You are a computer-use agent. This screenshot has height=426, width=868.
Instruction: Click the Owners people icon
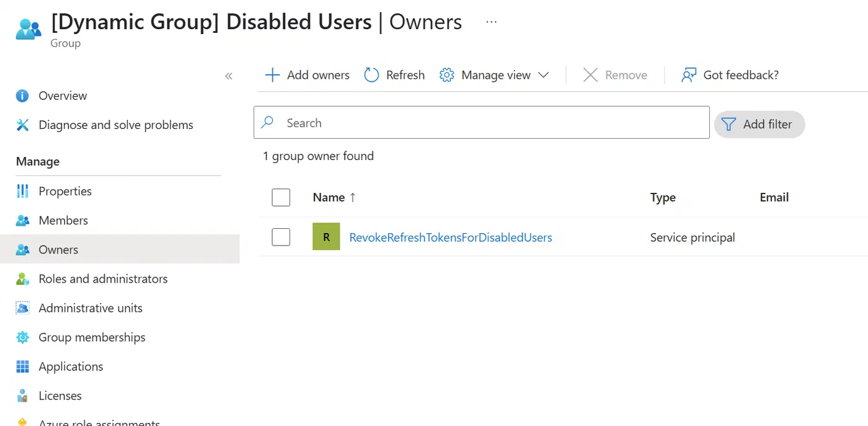click(23, 249)
